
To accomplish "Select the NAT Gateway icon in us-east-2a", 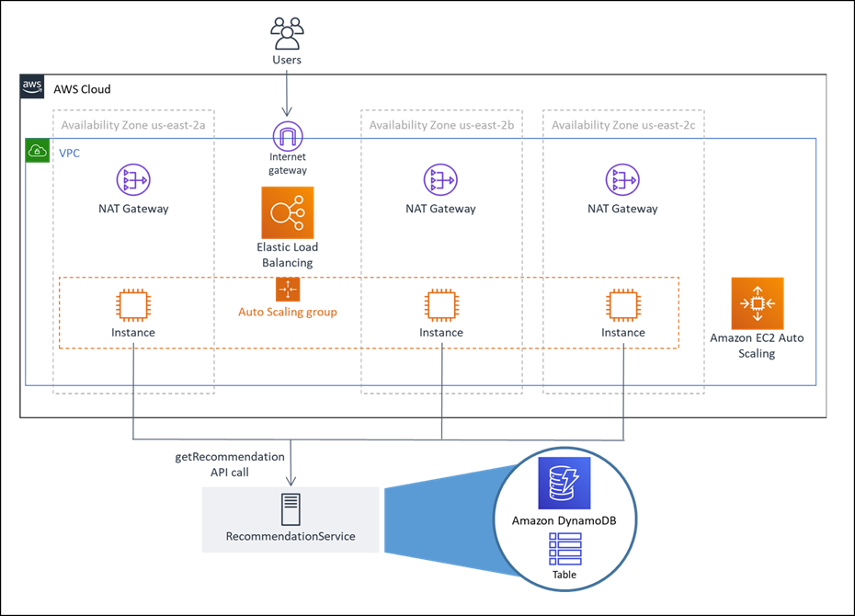I will tap(133, 179).
